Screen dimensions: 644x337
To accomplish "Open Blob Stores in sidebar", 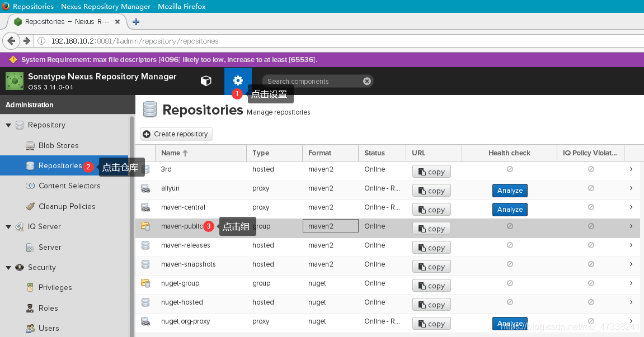I will [x=58, y=145].
